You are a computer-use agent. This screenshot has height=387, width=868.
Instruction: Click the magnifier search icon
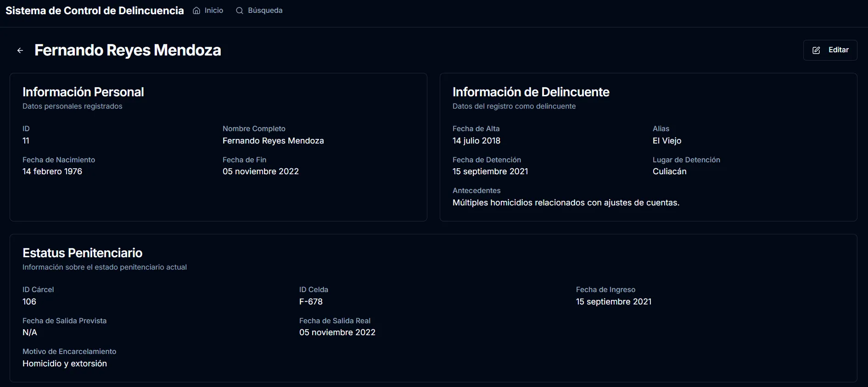tap(240, 11)
